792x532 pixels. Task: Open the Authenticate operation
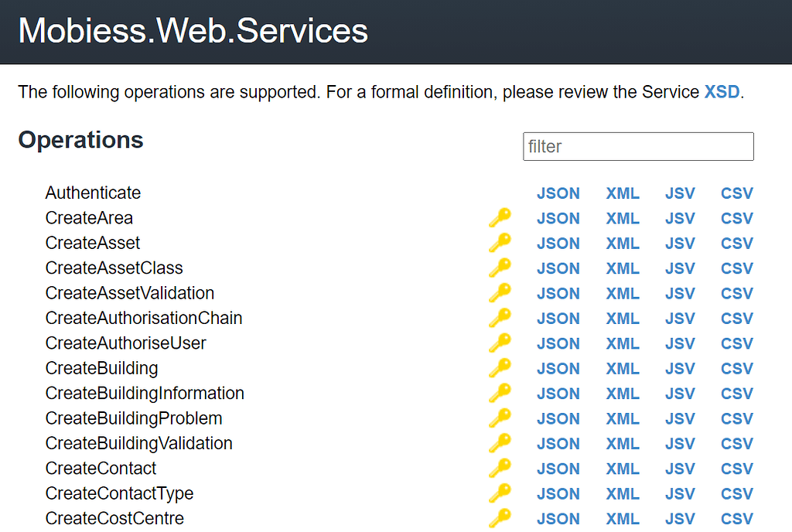[x=93, y=193]
